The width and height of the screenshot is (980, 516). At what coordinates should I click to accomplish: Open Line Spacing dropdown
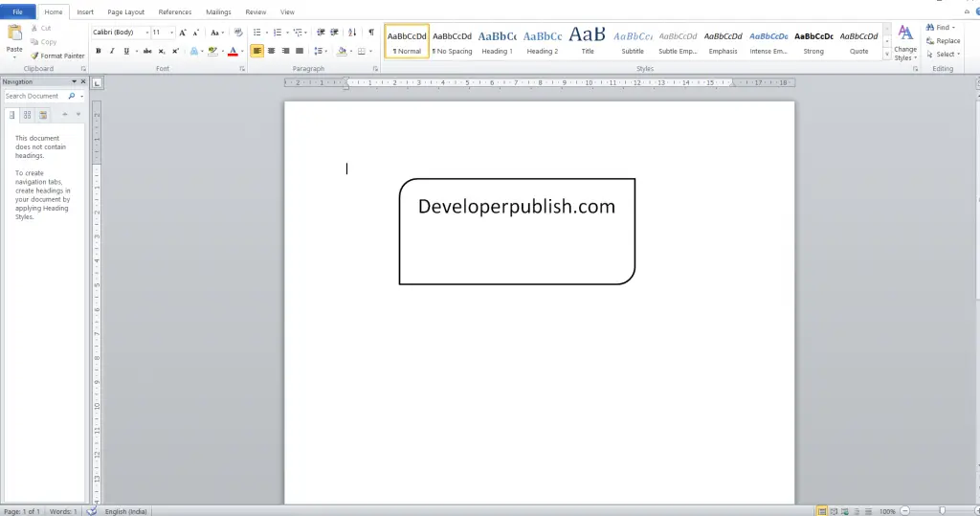[321, 52]
